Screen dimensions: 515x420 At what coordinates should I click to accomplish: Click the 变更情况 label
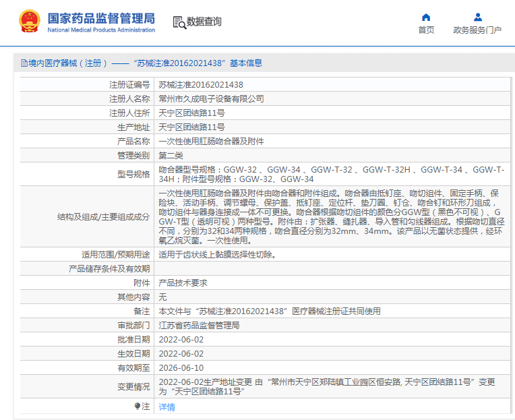point(133,386)
